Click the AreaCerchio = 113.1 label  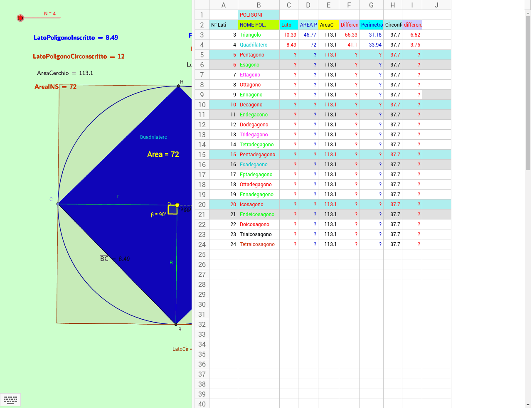tap(65, 73)
